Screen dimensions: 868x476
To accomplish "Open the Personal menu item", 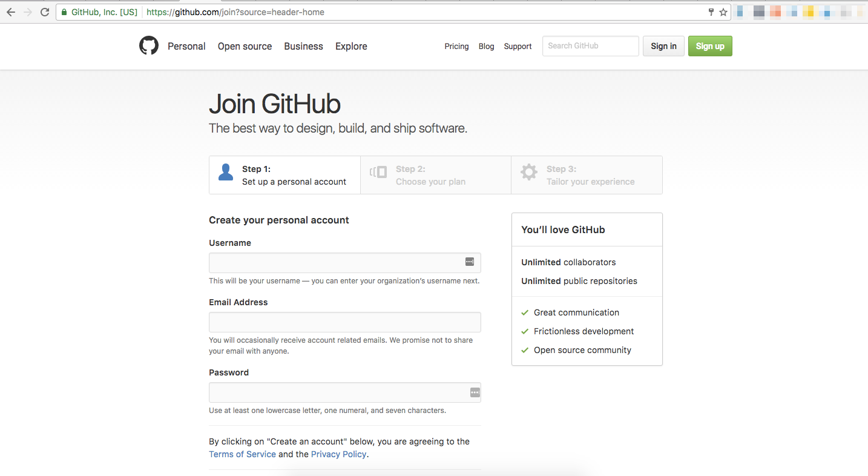I will [186, 46].
